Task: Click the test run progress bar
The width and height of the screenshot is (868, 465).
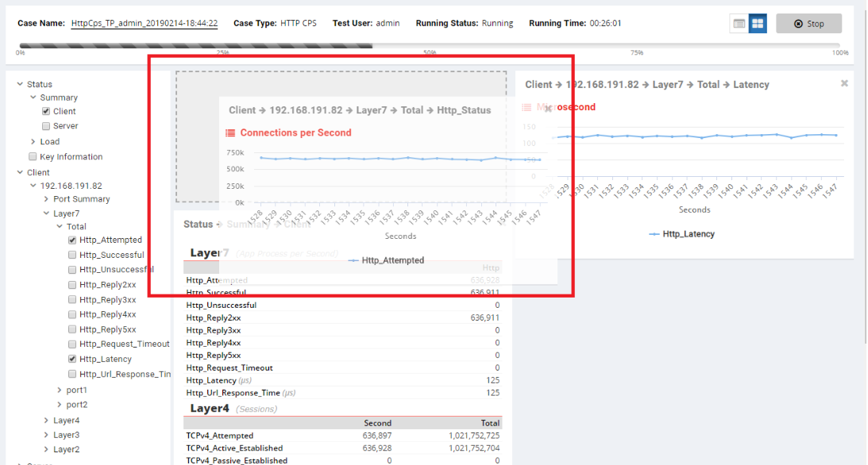Action: (x=430, y=46)
